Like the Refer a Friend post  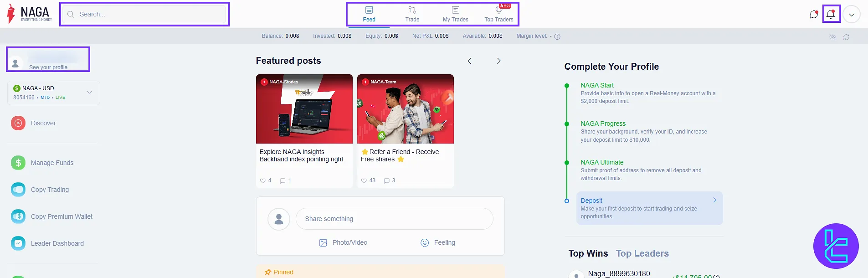pyautogui.click(x=364, y=181)
